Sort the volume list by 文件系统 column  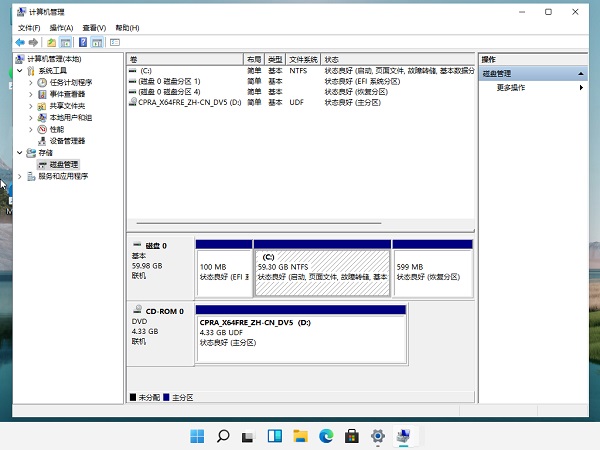point(303,60)
